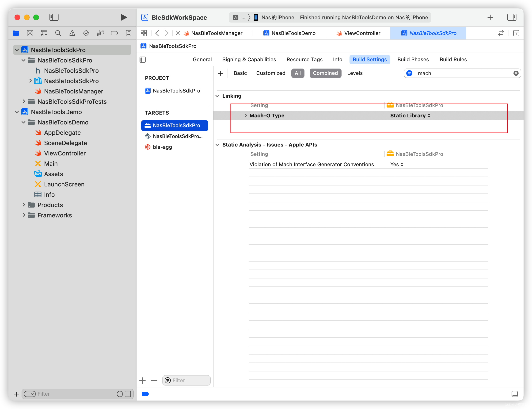The width and height of the screenshot is (532, 409).
Task: Toggle the Combined settings view
Action: click(x=325, y=73)
